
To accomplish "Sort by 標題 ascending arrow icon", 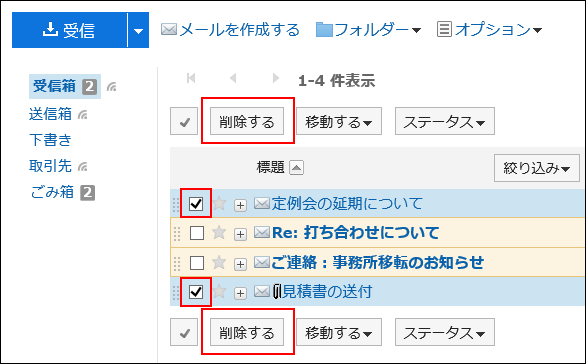I will pyautogui.click(x=296, y=168).
